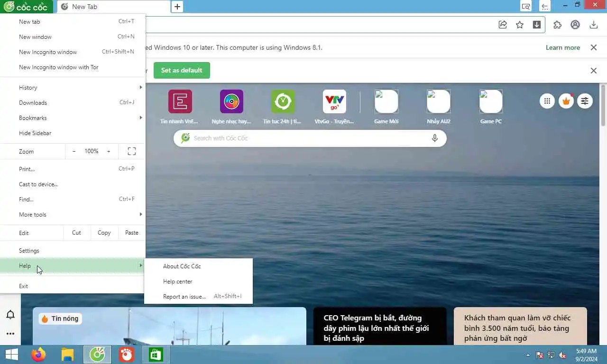Image resolution: width=607 pixels, height=364 pixels.
Task: Choose New Incognito window with Tor
Action: coord(73,67)
